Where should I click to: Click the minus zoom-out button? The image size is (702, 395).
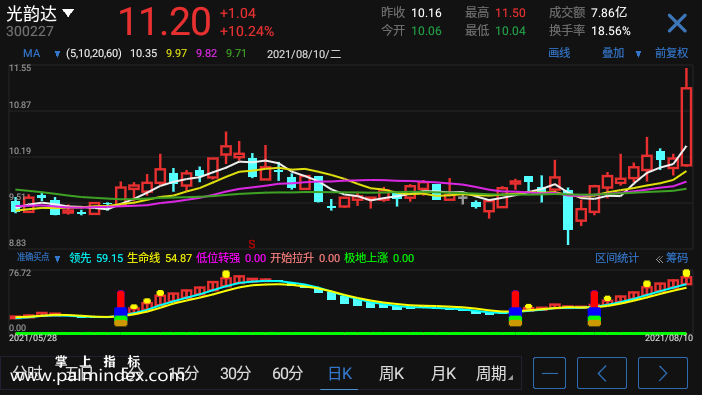(549, 373)
